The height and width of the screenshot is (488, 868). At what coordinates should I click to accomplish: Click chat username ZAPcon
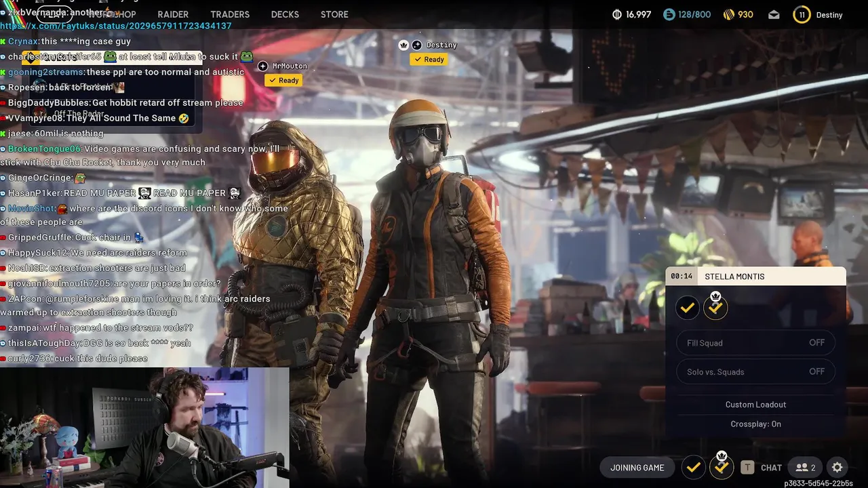pos(24,299)
